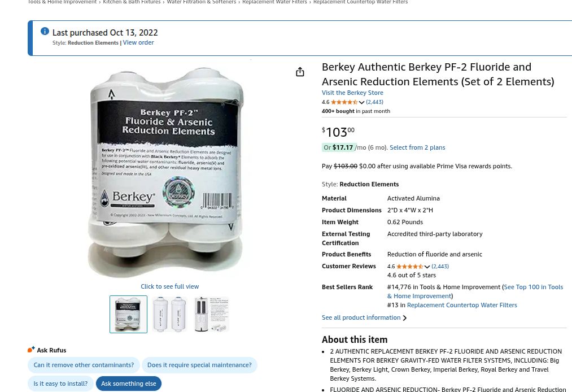Viewport: 572px width, 392px height.
Task: Expand rating chevron under Berkey Store link
Action: (x=361, y=103)
